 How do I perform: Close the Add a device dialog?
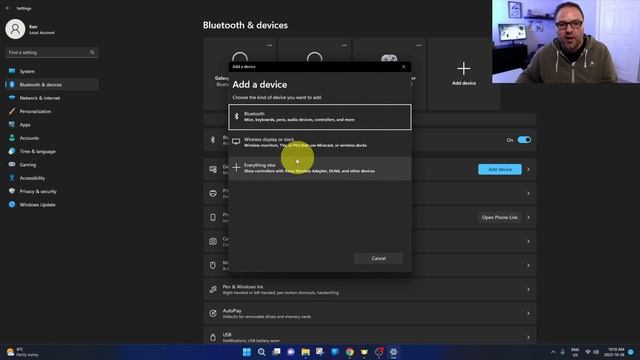(404, 67)
